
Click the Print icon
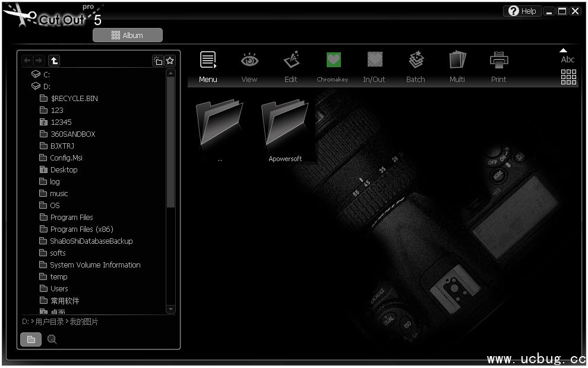[499, 61]
